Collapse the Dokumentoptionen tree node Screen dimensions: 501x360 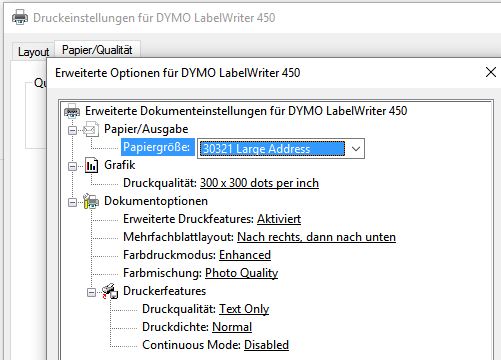72,202
